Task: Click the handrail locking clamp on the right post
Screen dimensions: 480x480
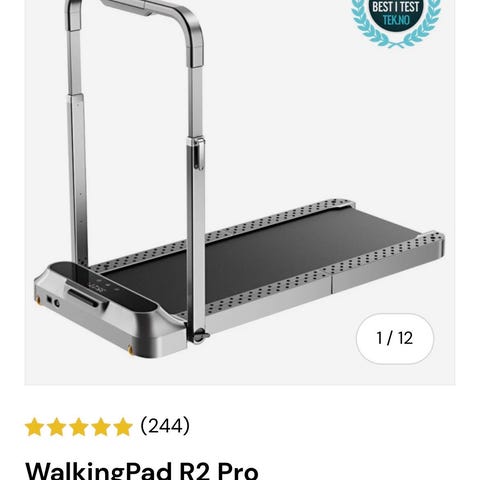Action: pos(199,154)
